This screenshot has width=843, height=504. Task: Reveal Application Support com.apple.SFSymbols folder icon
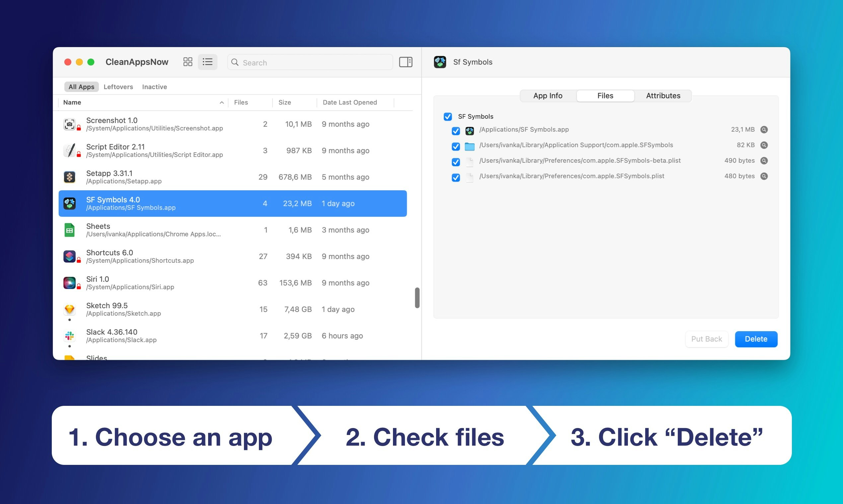click(764, 145)
